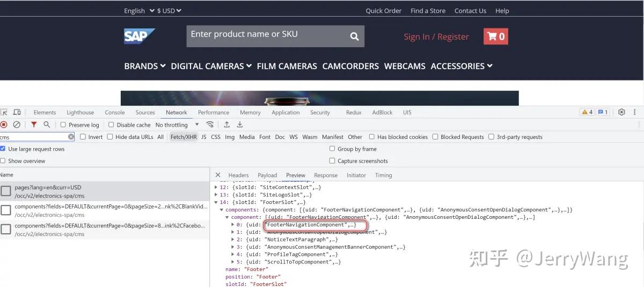Viewport: 644px width, 287px height.
Task: Open the Redux panel tab
Action: click(354, 113)
